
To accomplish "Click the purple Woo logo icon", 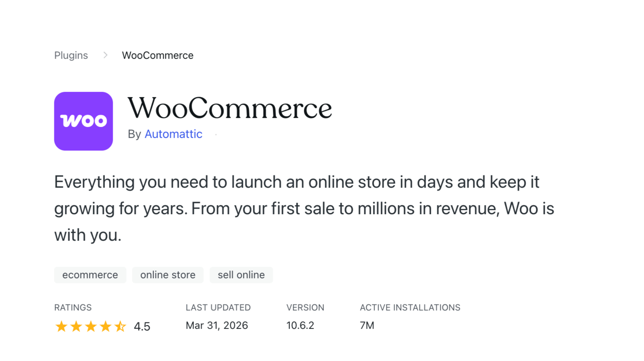I will point(83,121).
